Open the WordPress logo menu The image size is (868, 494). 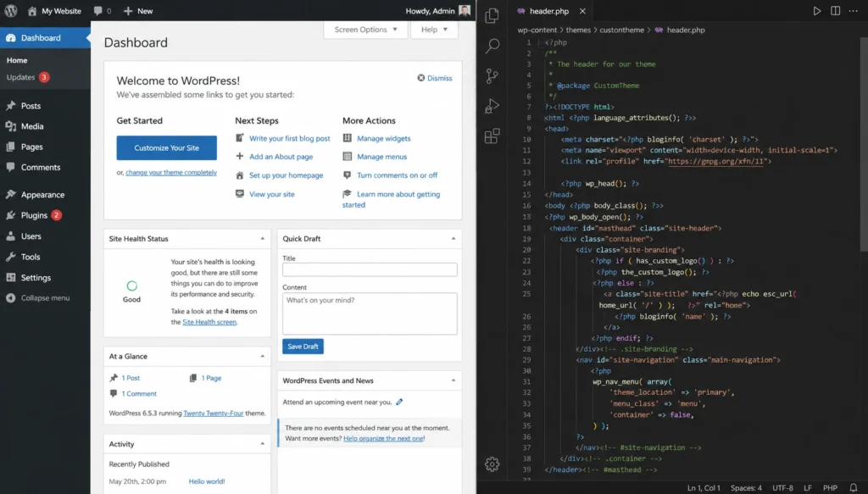(x=11, y=10)
